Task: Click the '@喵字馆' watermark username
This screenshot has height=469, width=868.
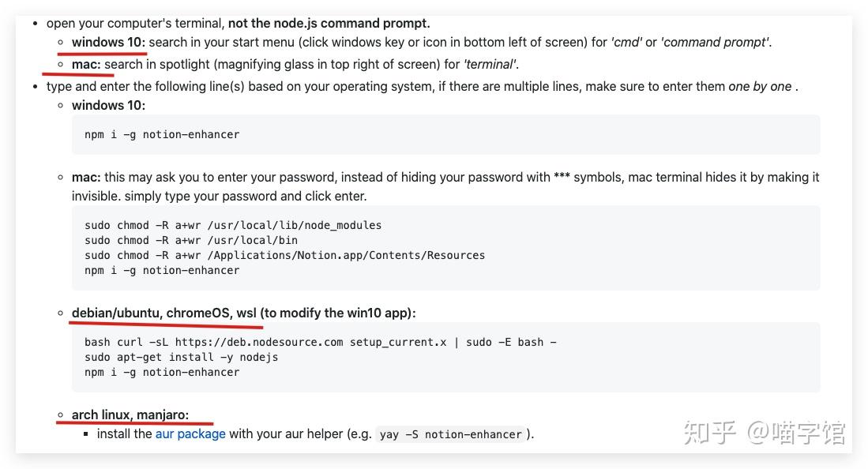Action: coord(796,432)
